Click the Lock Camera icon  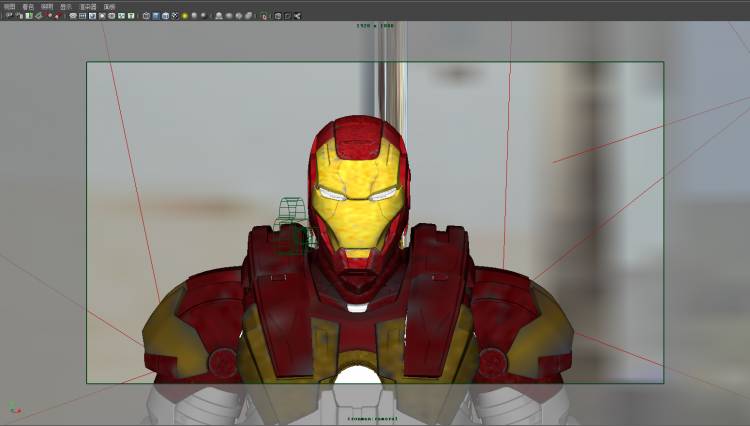click(x=19, y=16)
